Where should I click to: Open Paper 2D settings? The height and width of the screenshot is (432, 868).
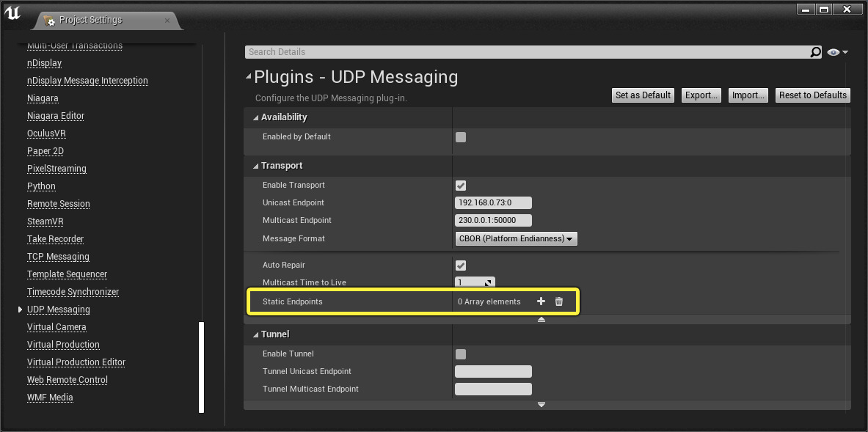tap(45, 151)
